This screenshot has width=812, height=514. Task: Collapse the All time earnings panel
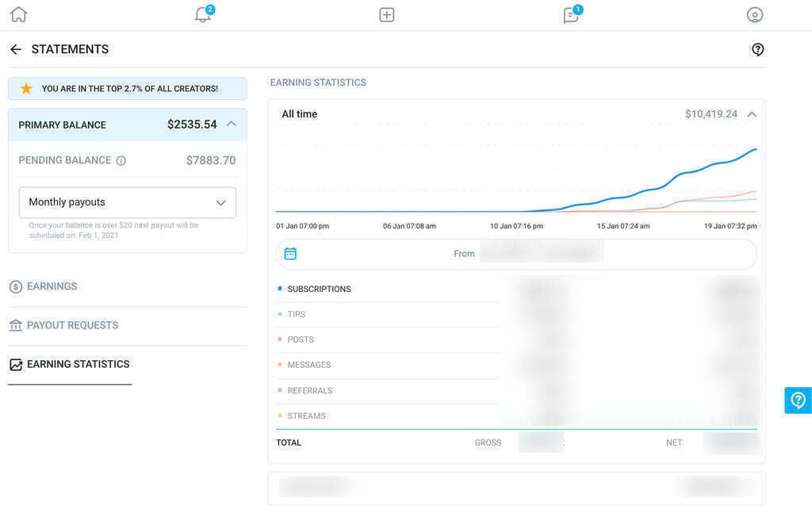[752, 114]
